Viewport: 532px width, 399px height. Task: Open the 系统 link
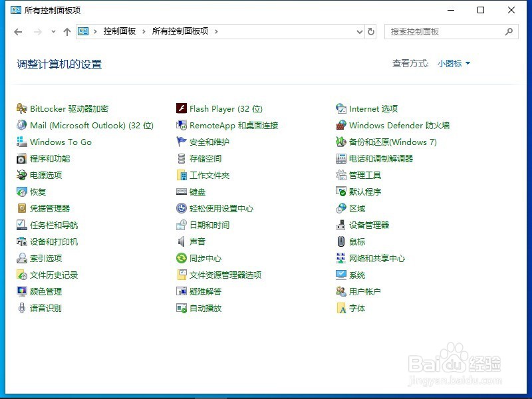coord(357,275)
